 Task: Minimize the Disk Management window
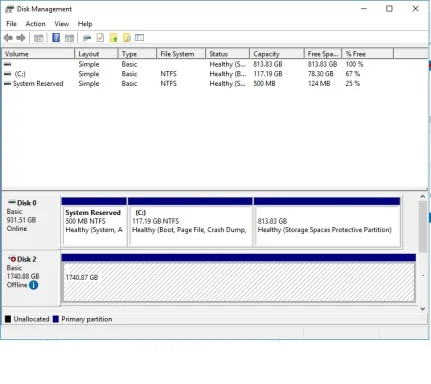click(364, 9)
